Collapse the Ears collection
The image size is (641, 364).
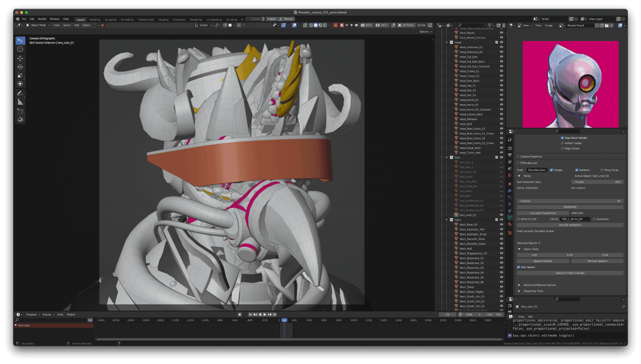[447, 157]
